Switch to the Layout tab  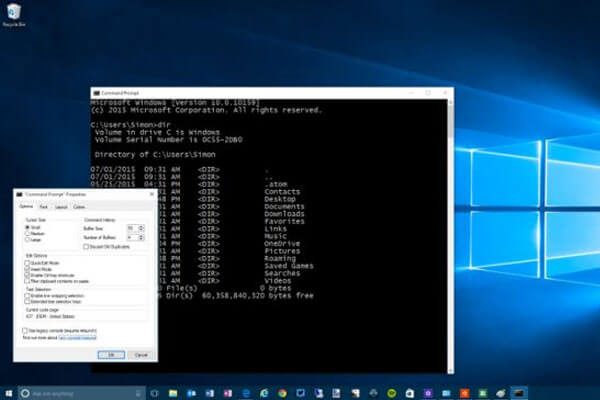[x=61, y=207]
